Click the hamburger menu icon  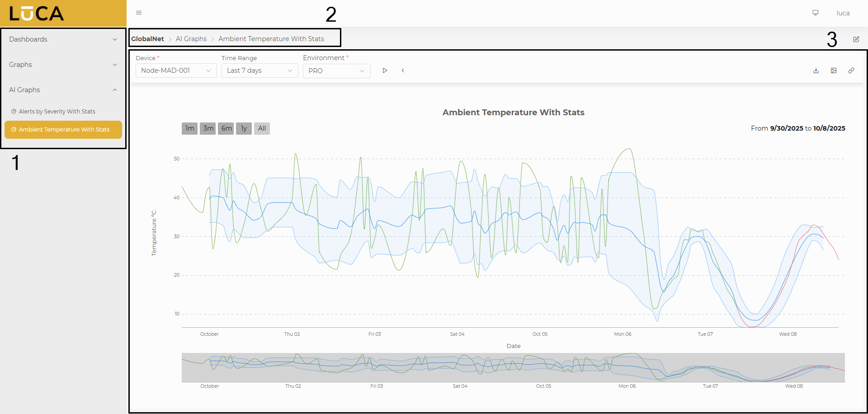point(139,13)
